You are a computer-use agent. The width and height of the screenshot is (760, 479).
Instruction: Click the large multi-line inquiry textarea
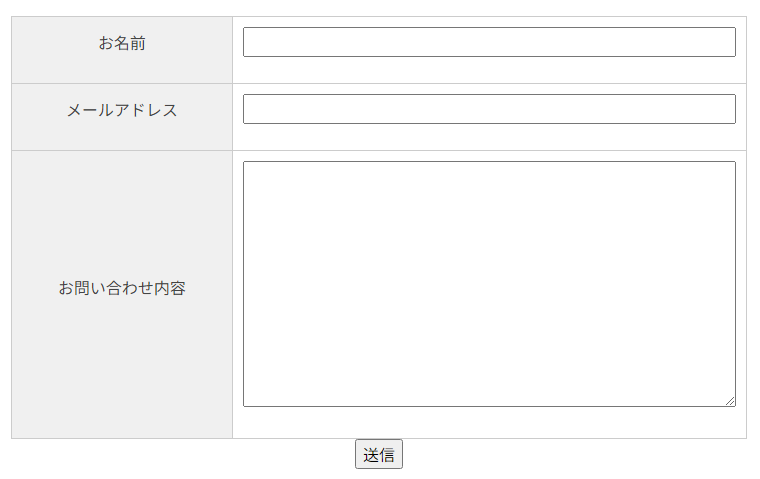489,284
